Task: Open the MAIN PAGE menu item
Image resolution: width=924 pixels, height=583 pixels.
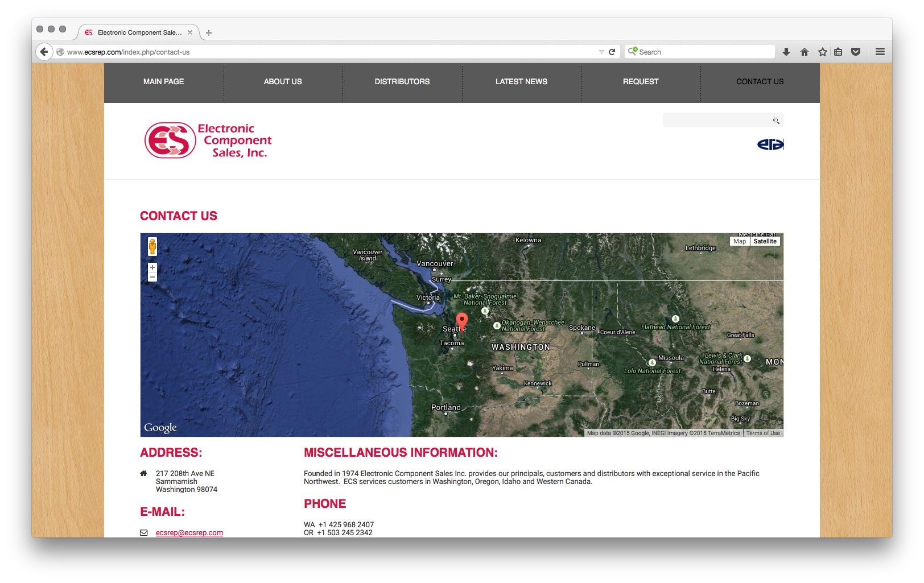Action: pos(164,82)
